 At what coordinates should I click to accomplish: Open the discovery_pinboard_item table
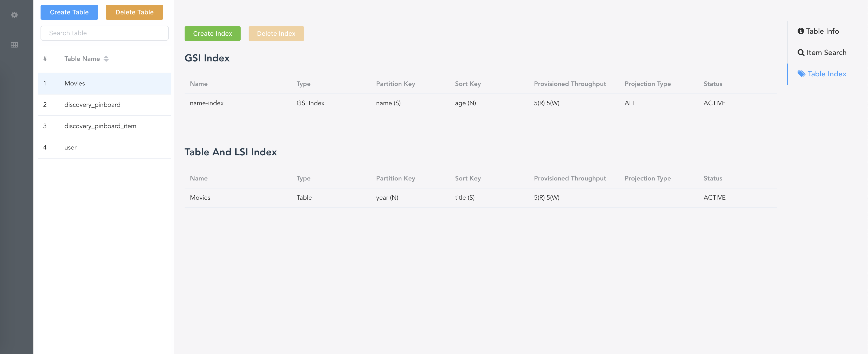coord(100,126)
